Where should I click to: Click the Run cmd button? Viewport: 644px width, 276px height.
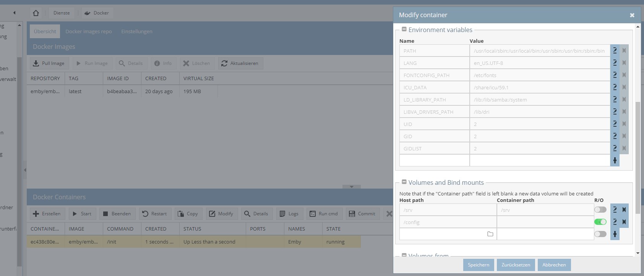pyautogui.click(x=324, y=214)
